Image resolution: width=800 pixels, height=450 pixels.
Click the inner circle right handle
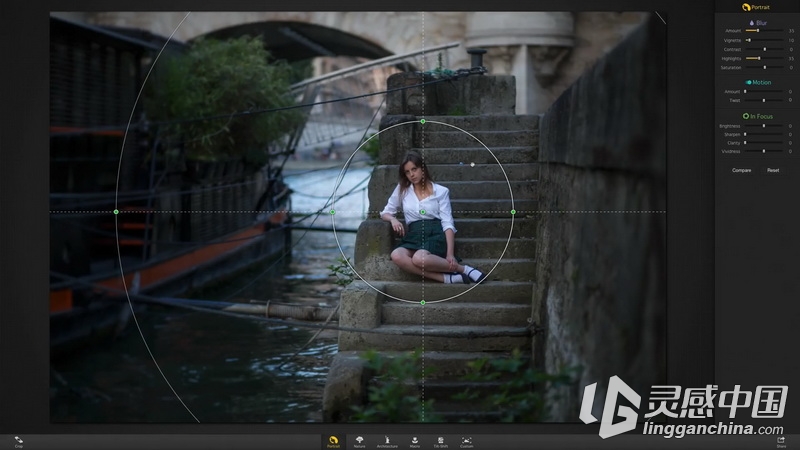[x=513, y=212]
